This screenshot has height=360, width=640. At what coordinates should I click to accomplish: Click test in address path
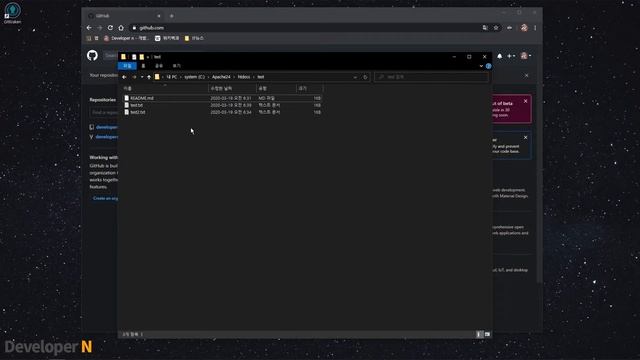tap(260, 77)
